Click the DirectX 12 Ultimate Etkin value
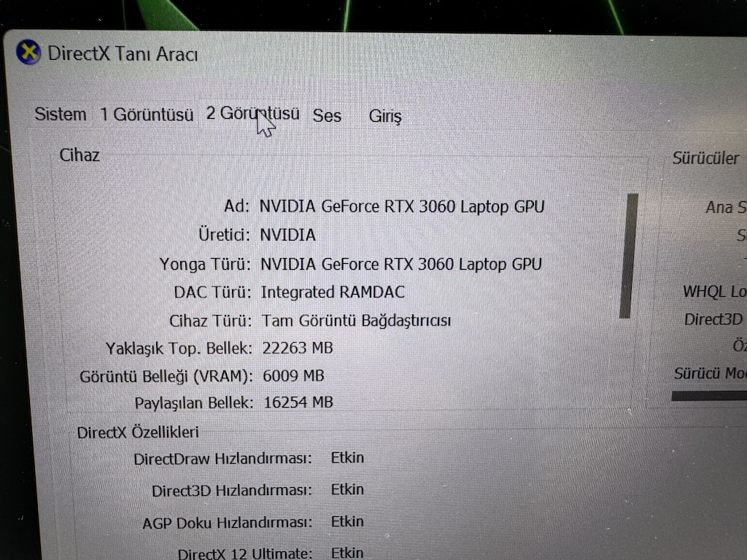 (x=347, y=553)
